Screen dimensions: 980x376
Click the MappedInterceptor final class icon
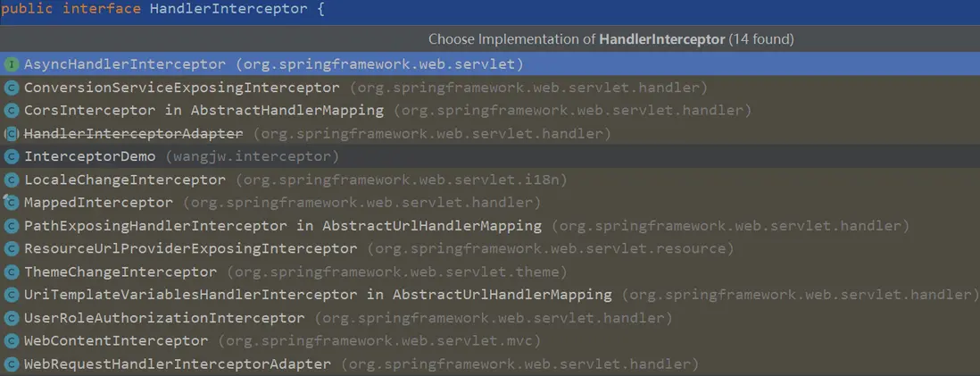coord(12,203)
